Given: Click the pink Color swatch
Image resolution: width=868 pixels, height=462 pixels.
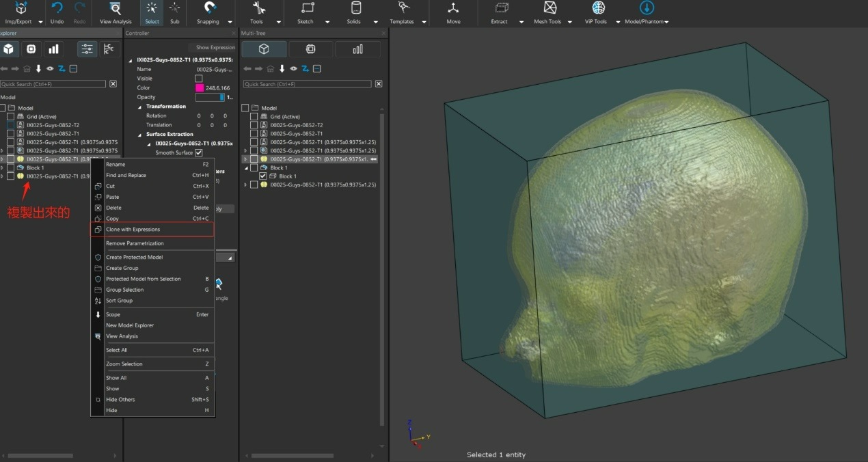Looking at the screenshot, I should [x=200, y=88].
